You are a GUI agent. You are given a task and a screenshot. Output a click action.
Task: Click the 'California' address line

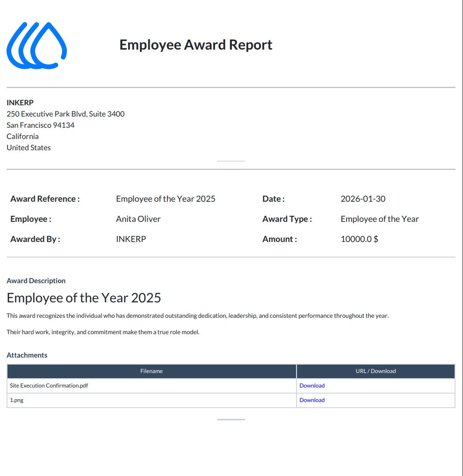[x=22, y=136]
